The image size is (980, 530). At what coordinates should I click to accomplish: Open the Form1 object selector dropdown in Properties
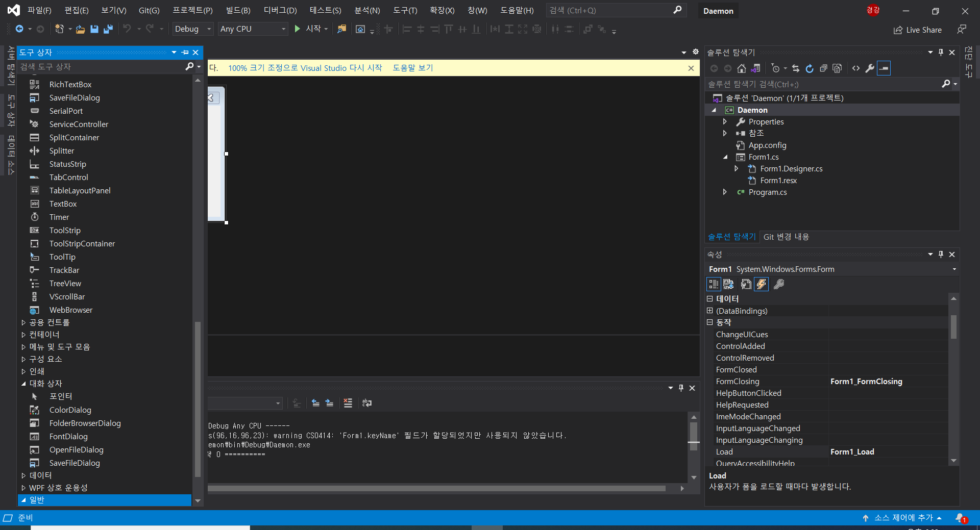pyautogui.click(x=954, y=269)
